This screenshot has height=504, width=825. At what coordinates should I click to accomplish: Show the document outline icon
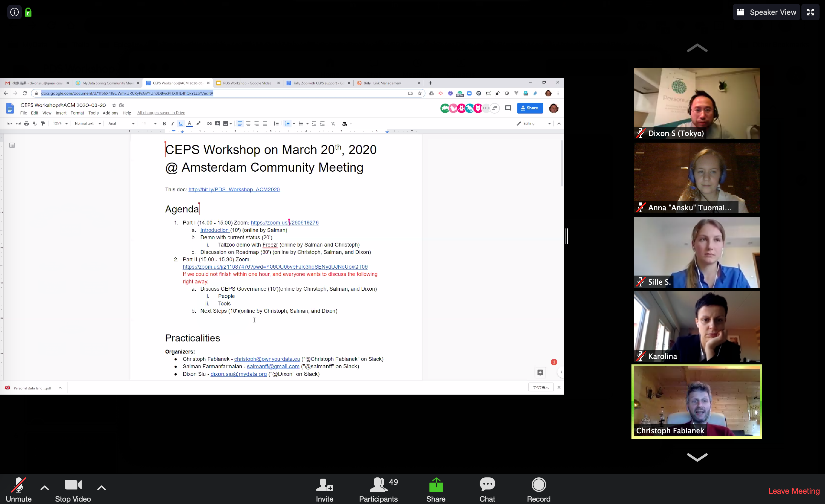coord(12,145)
